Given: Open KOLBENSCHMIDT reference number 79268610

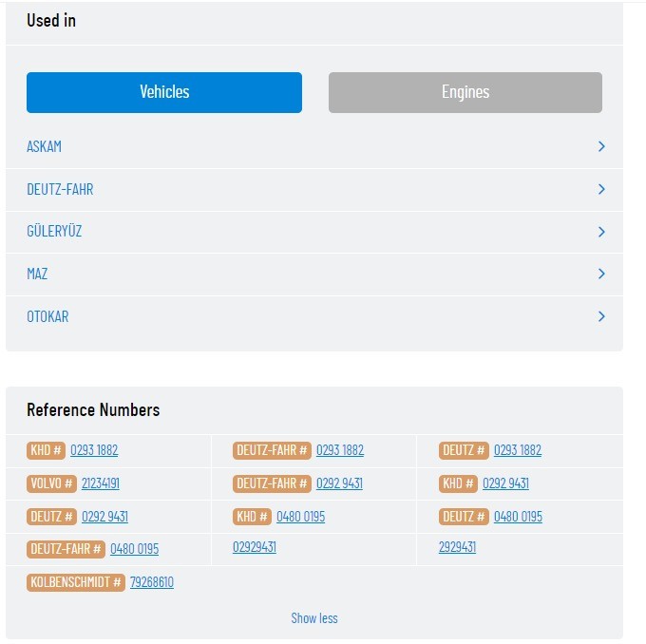Looking at the screenshot, I should pyautogui.click(x=152, y=582).
